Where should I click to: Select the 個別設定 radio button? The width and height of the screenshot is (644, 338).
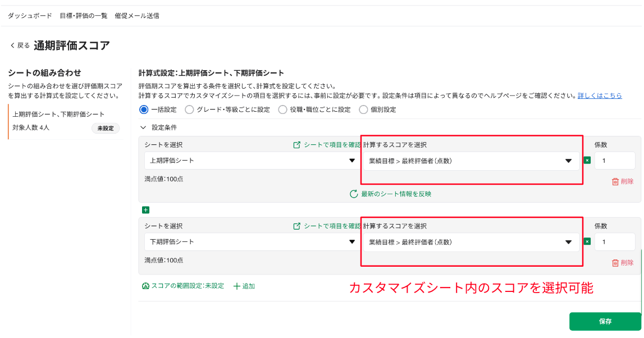(x=363, y=109)
